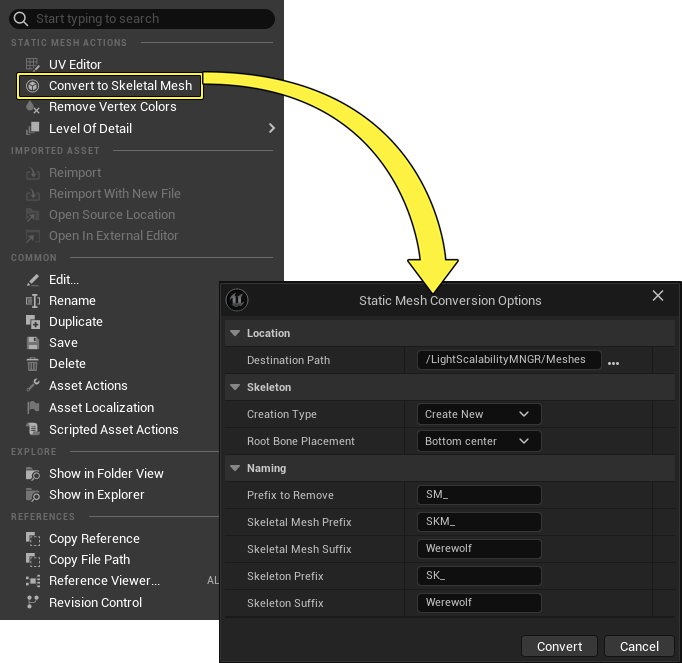
Task: Click the Skeleton Prefix field
Action: pos(479,576)
